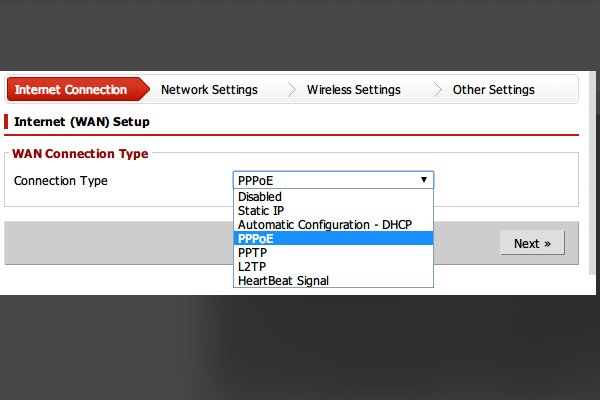
Task: Switch to the Network Settings tab
Action: tap(209, 90)
